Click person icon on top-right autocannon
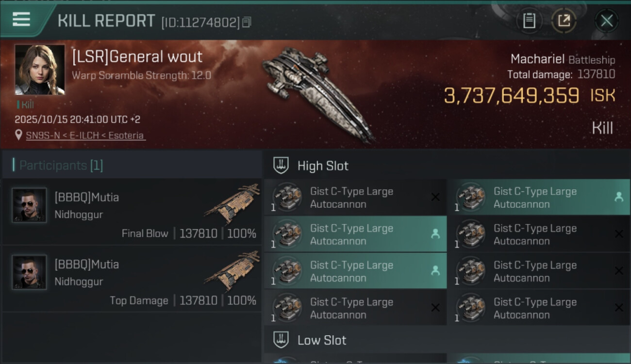The image size is (631, 364). point(619,197)
